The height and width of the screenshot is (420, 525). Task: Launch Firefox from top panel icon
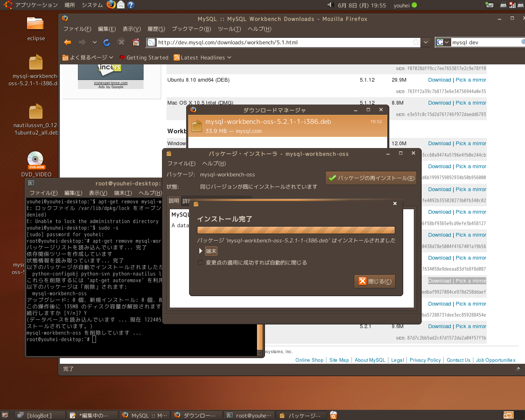tap(111, 5)
